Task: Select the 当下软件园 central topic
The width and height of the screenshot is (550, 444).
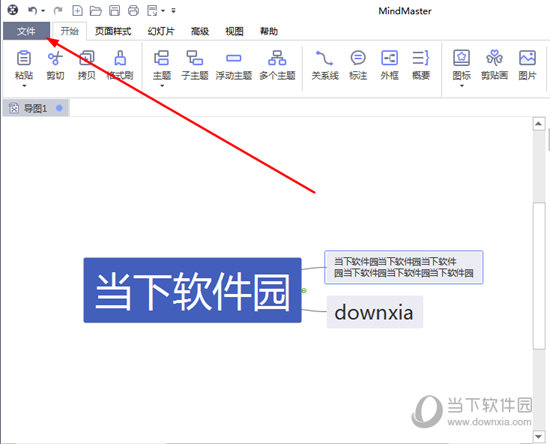Action: tap(192, 290)
